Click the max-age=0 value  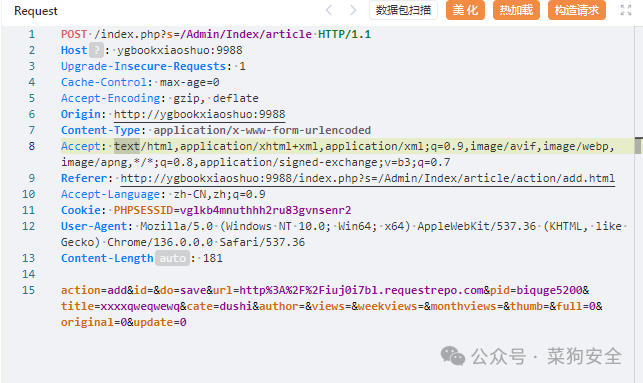[x=189, y=82]
